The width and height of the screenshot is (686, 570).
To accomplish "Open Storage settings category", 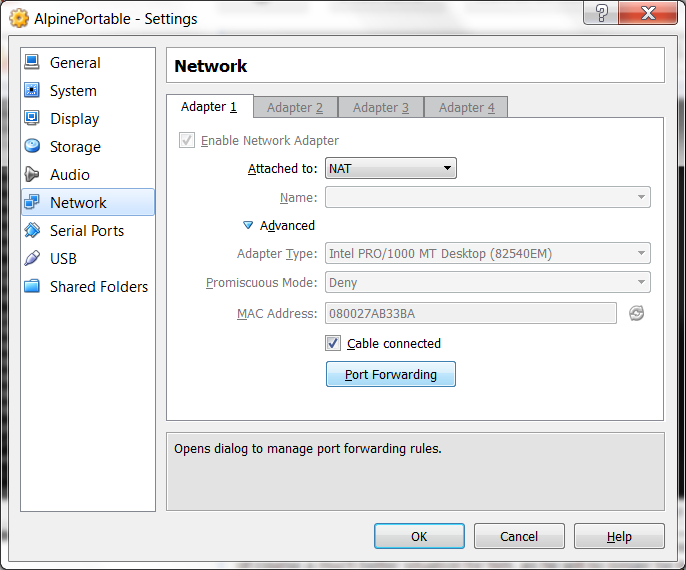I will (88, 147).
